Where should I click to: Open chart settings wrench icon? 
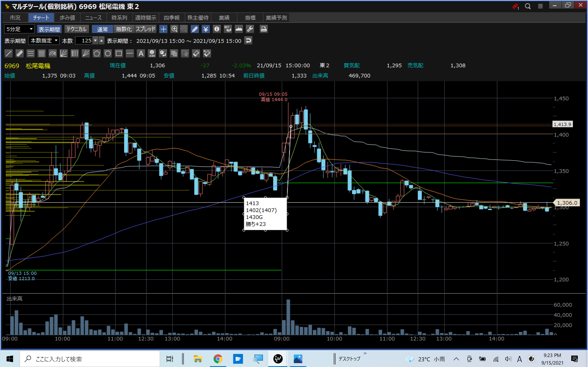(x=250, y=29)
